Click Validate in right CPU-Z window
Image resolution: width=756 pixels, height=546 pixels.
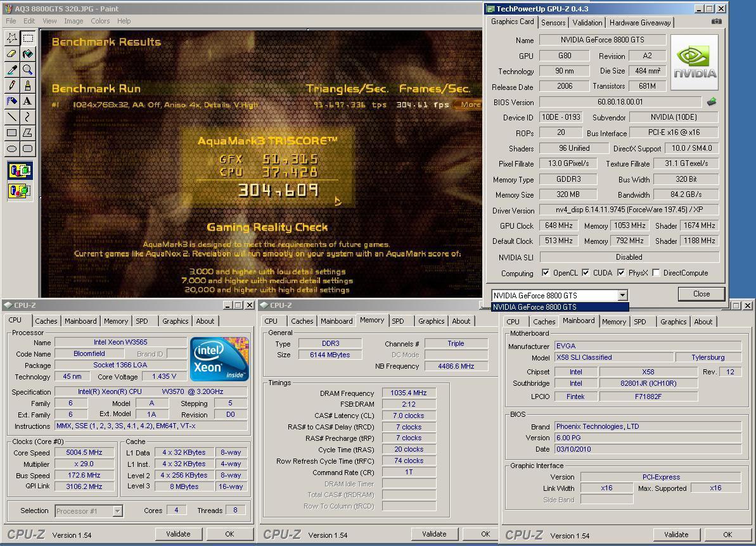676,535
